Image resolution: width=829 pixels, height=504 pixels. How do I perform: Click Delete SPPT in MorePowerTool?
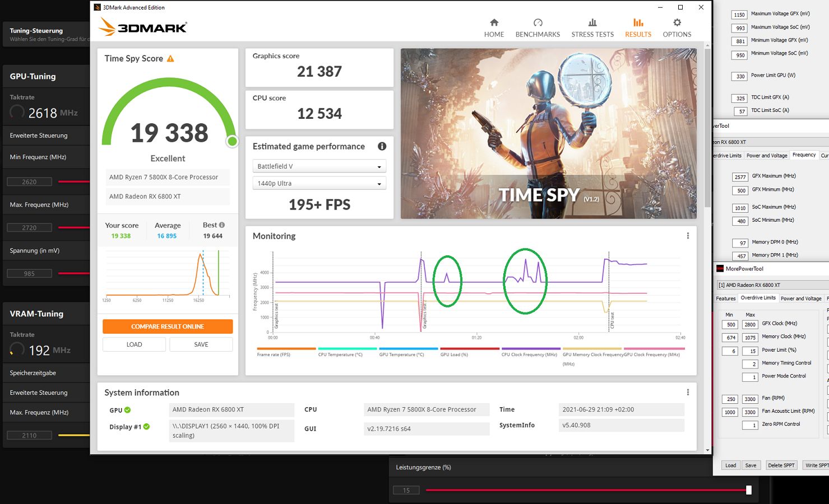click(x=781, y=465)
